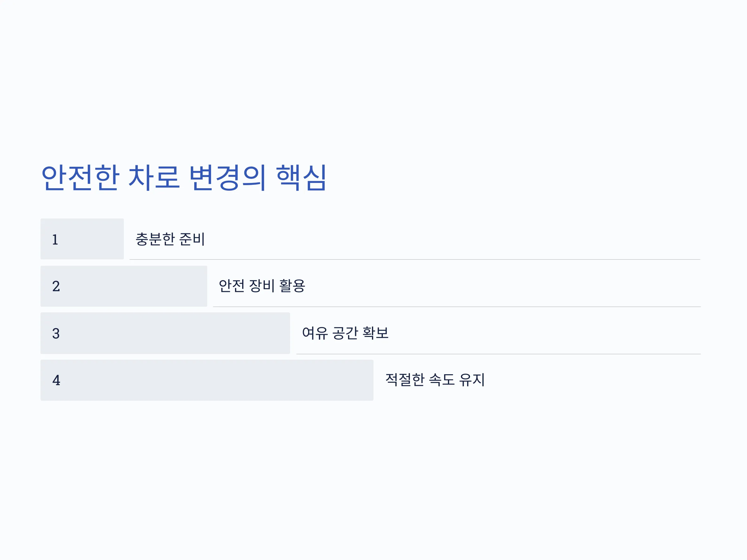Click the divider line under 충분한 준비
Screen dimensions: 747x560
coord(415,259)
